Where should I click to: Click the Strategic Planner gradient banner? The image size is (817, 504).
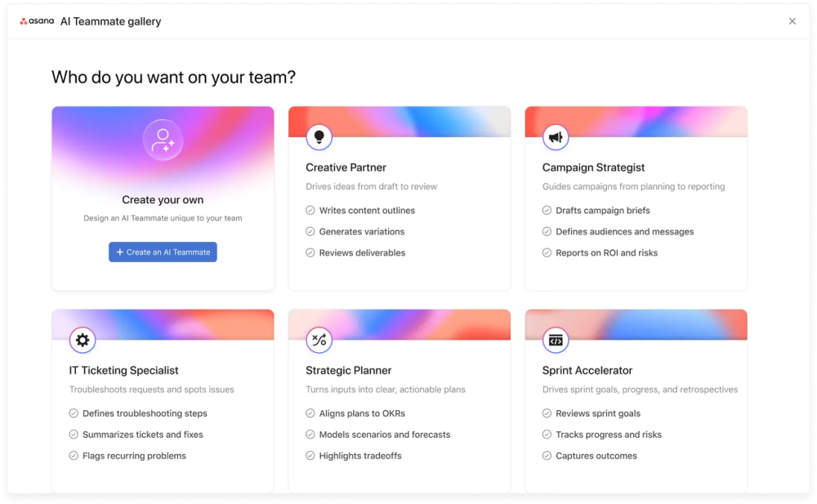click(x=417, y=322)
